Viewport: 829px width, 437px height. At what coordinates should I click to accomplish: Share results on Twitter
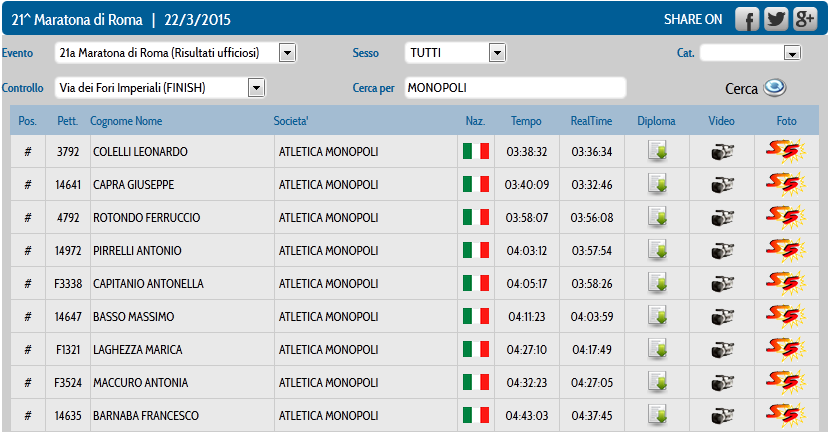coord(776,20)
